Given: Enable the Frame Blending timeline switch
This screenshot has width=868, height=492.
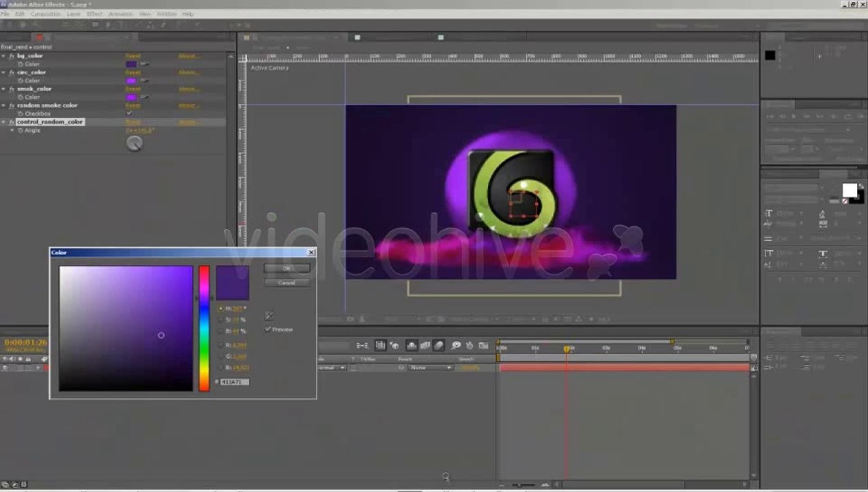Looking at the screenshot, I should (425, 346).
